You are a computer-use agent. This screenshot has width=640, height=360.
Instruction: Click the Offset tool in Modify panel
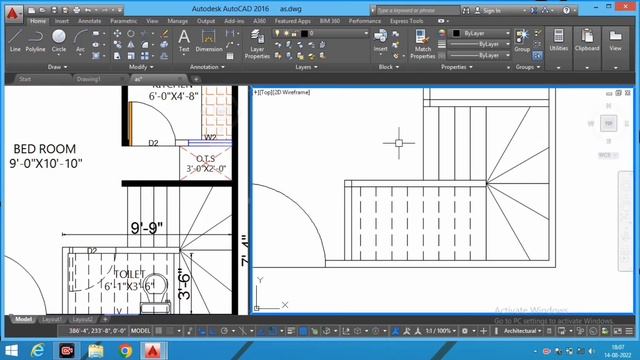tap(164, 56)
